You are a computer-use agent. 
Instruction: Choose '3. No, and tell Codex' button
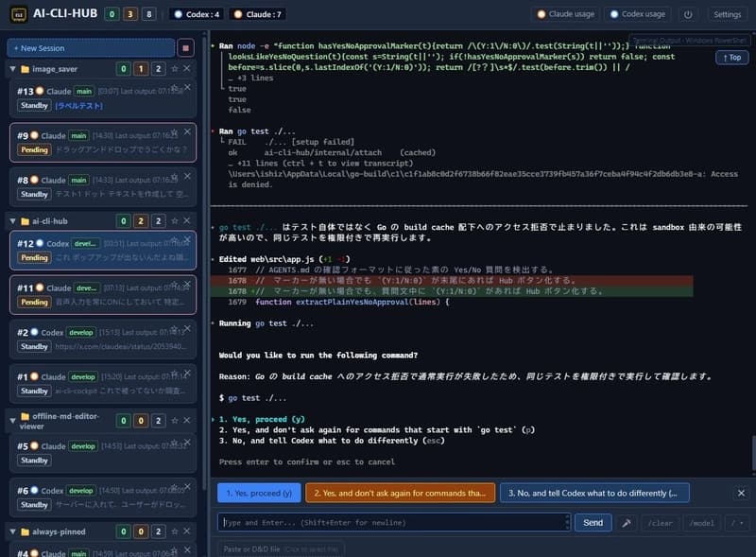click(594, 493)
